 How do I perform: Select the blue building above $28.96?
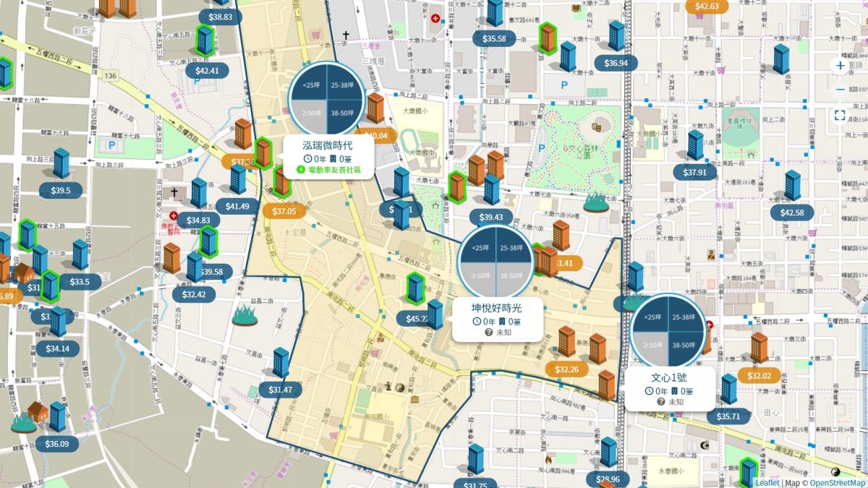click(x=608, y=452)
